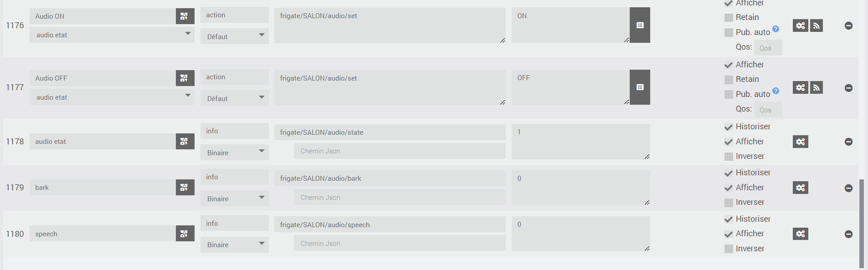Image resolution: width=868 pixels, height=270 pixels.
Task: Expand the Défaut subtype dropdown in row 1177
Action: [234, 98]
